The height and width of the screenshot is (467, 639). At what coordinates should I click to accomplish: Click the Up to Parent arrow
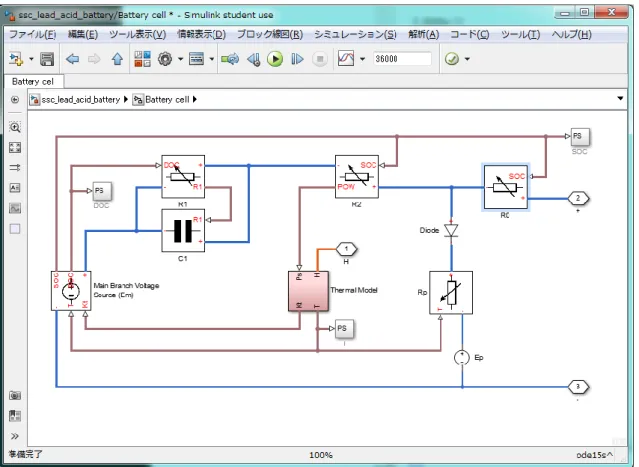pyautogui.click(x=117, y=59)
